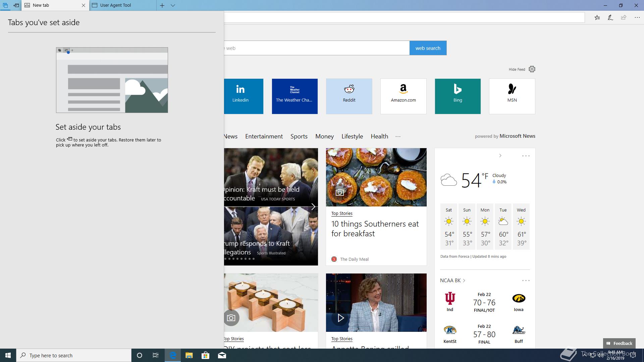Viewport: 644px width, 362px height.
Task: Select the Money feed category
Action: tap(324, 136)
